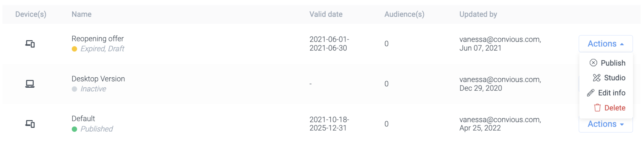This screenshot has height=151, width=644.
Task: Open the Desktop Version entry
Action: click(98, 79)
